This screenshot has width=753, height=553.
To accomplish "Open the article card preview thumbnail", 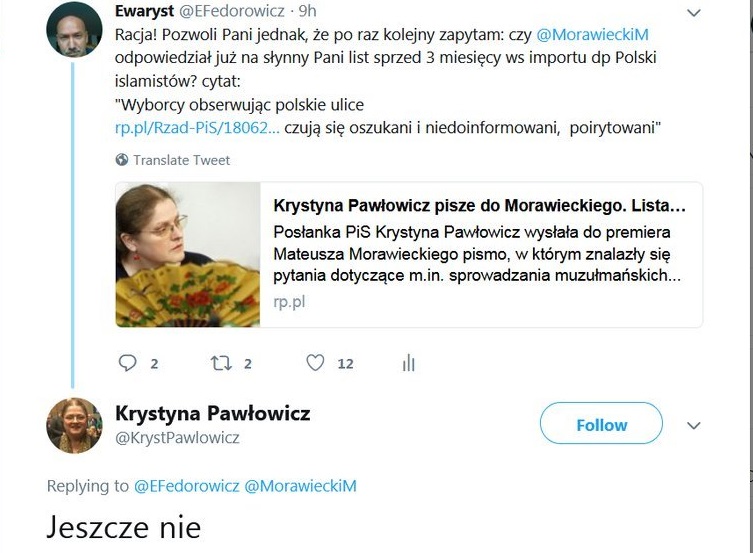I will pos(188,254).
